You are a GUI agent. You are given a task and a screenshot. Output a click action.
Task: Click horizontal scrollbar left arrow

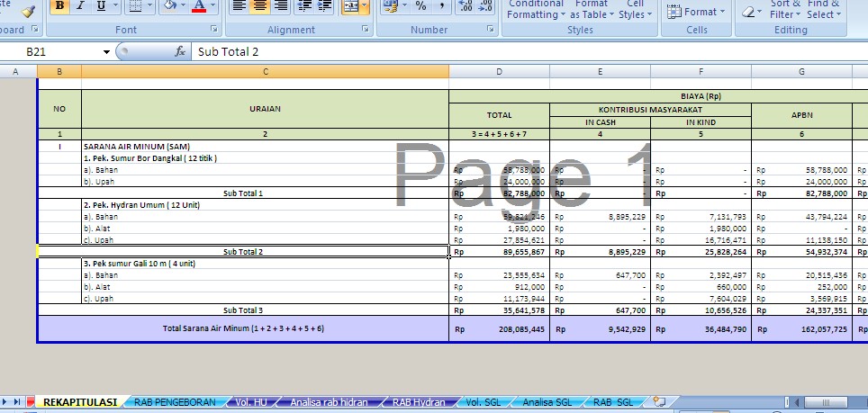pos(798,402)
